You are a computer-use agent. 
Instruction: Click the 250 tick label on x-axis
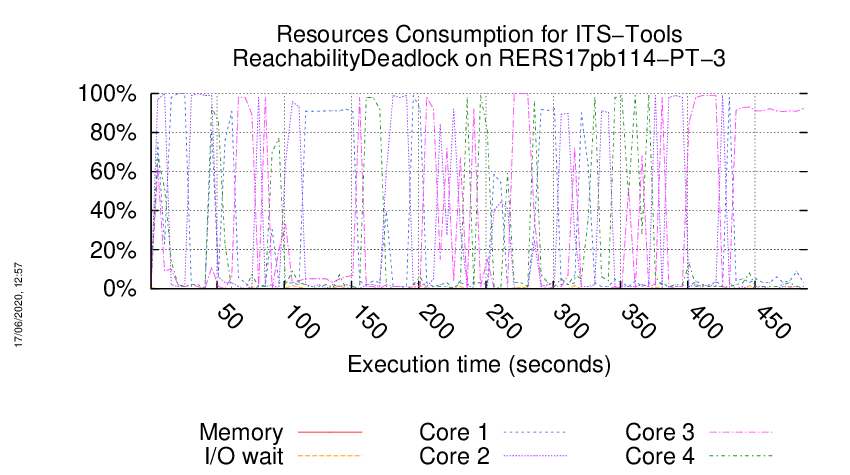503,322
